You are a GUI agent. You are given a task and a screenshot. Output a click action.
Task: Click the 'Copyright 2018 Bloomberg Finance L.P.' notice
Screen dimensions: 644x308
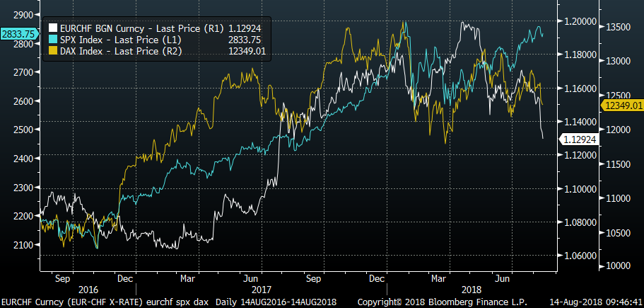click(442, 302)
